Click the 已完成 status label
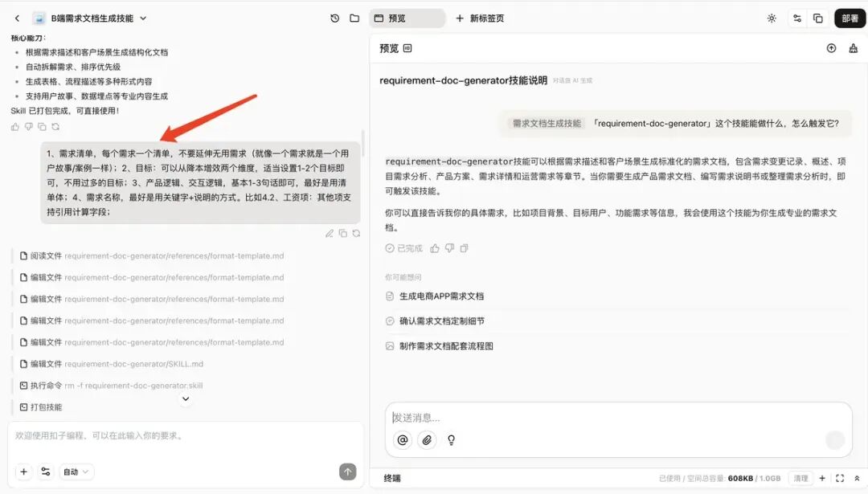Viewport: 868px width, 494px height. [404, 248]
